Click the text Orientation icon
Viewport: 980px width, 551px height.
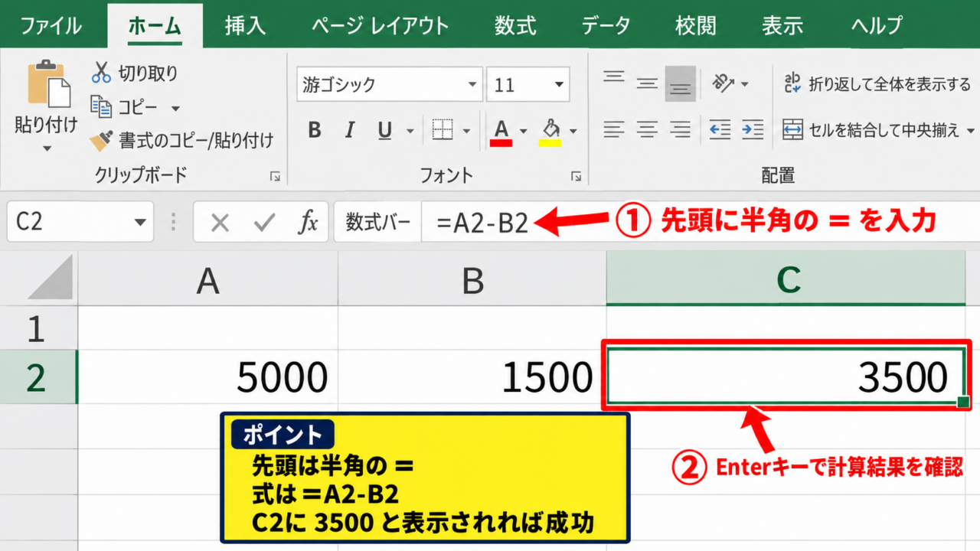point(723,83)
